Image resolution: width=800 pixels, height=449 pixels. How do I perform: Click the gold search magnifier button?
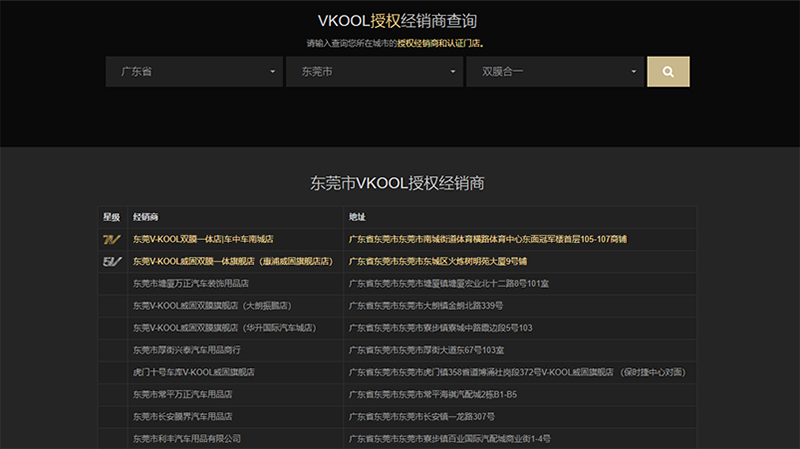668,71
